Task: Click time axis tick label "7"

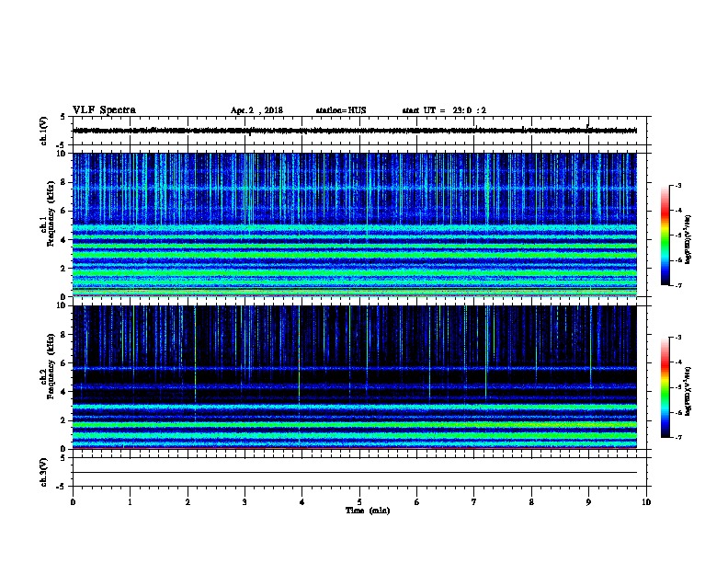Action: [x=474, y=501]
